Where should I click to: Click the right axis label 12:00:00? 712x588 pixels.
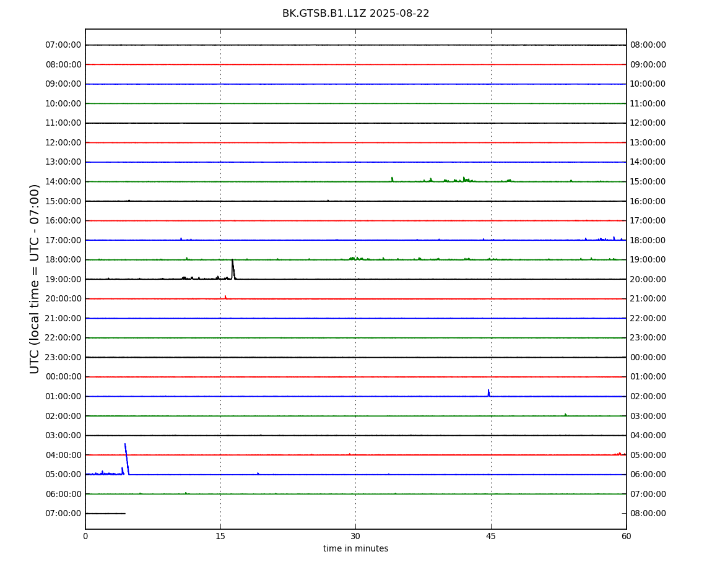point(648,123)
